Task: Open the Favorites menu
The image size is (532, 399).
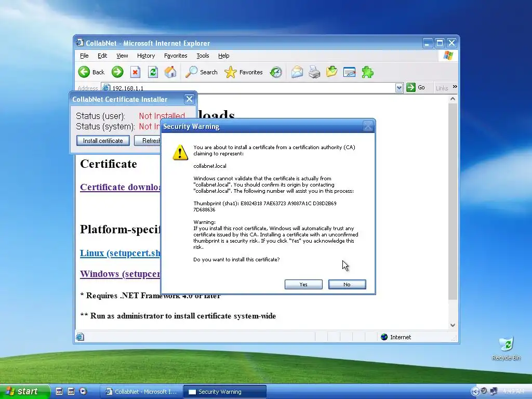Action: [x=176, y=56]
